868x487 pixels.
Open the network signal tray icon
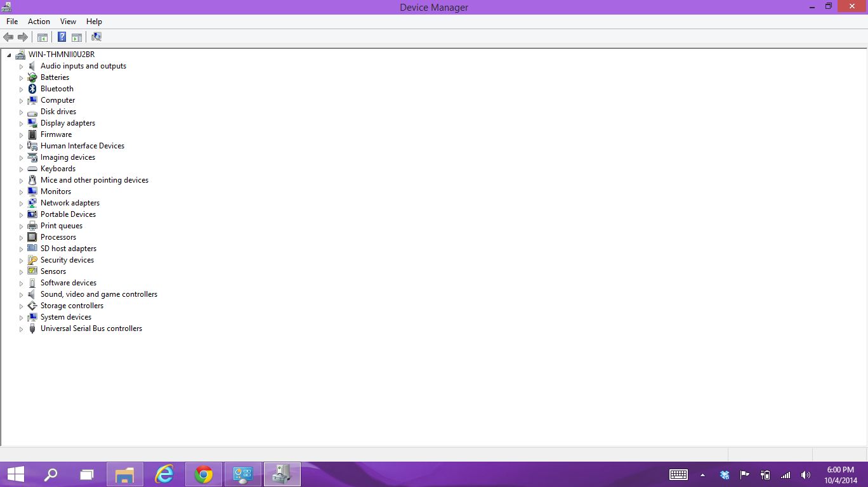click(x=786, y=474)
